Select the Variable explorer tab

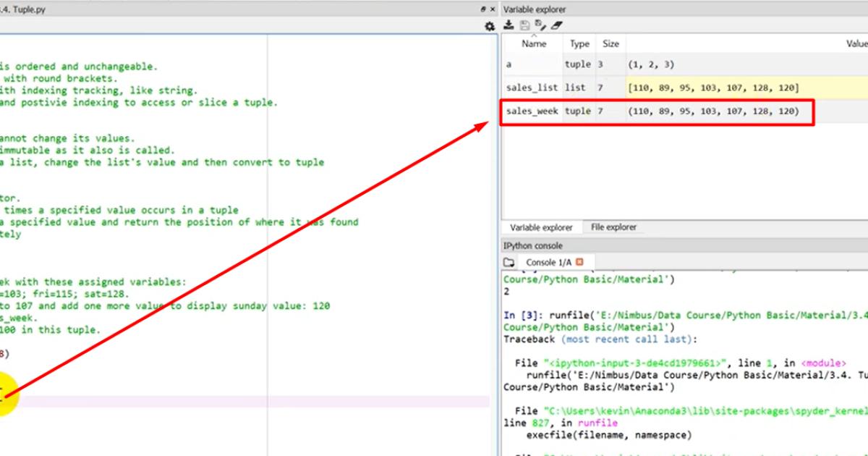541,227
